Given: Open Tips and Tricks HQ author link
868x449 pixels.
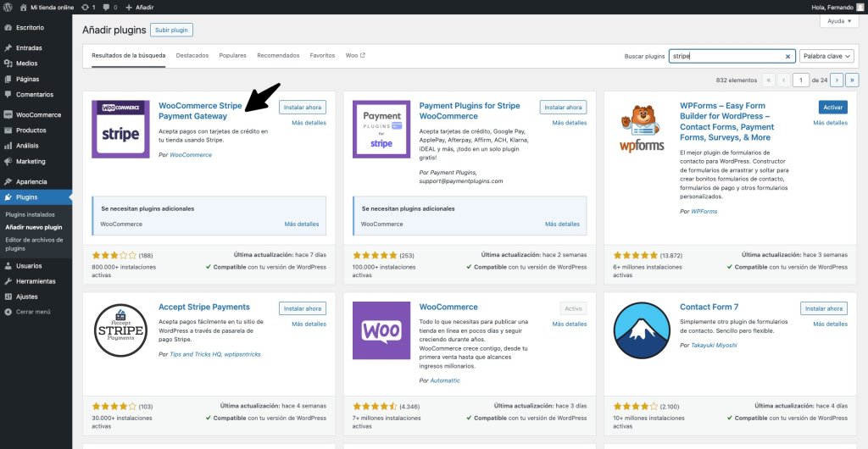Looking at the screenshot, I should coord(214,354).
